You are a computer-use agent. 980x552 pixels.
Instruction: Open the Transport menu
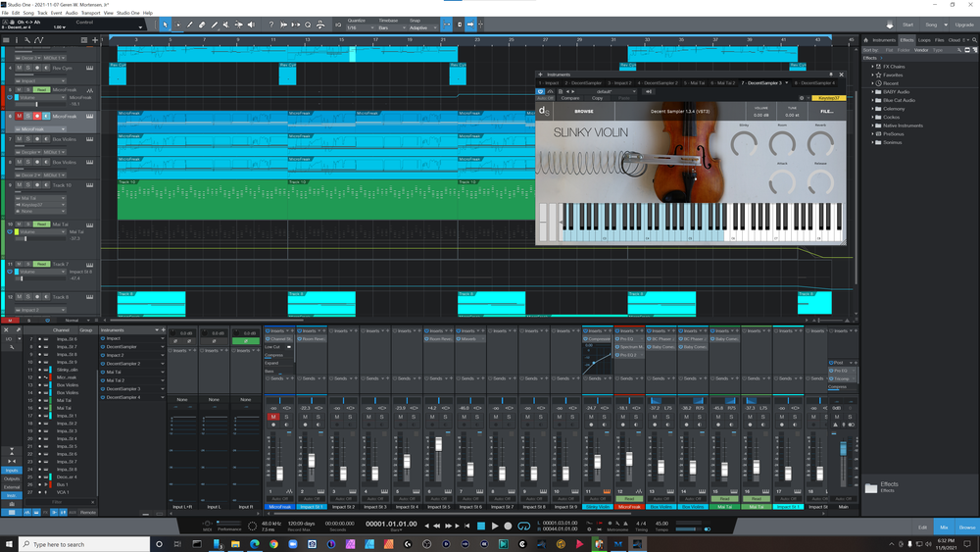point(90,13)
